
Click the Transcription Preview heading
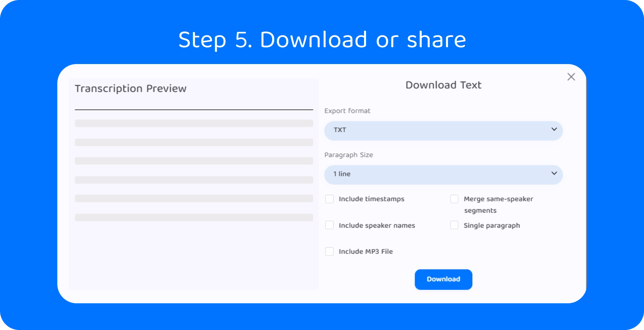point(130,89)
